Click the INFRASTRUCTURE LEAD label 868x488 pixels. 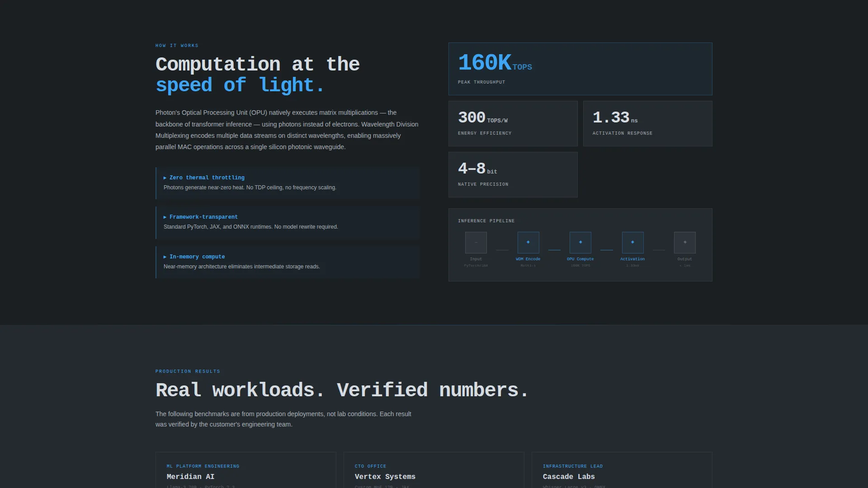pos(573,466)
